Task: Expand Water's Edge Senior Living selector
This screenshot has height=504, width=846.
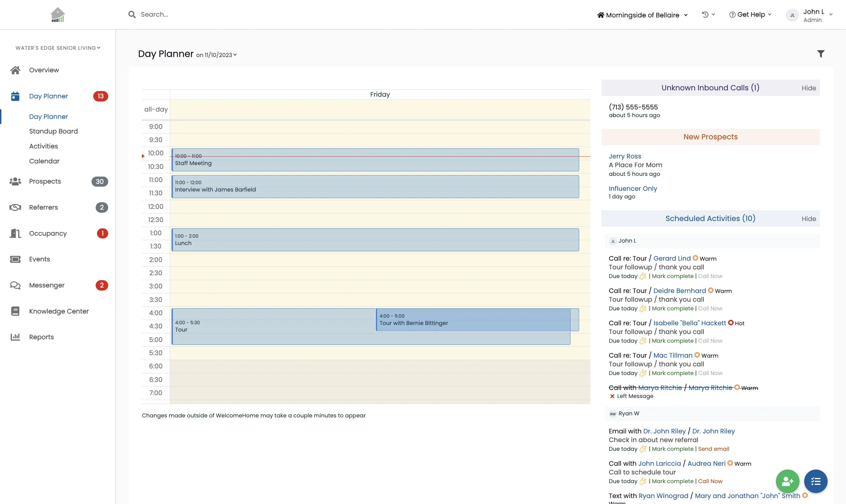Action: pyautogui.click(x=58, y=48)
